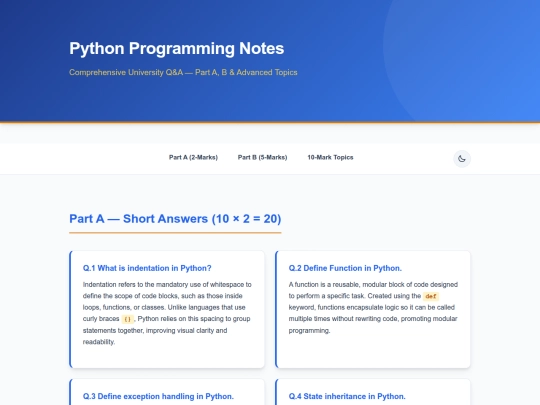Viewport: 540px width, 405px height.
Task: Click the Q.3 Define exception handling heading
Action: 158,396
